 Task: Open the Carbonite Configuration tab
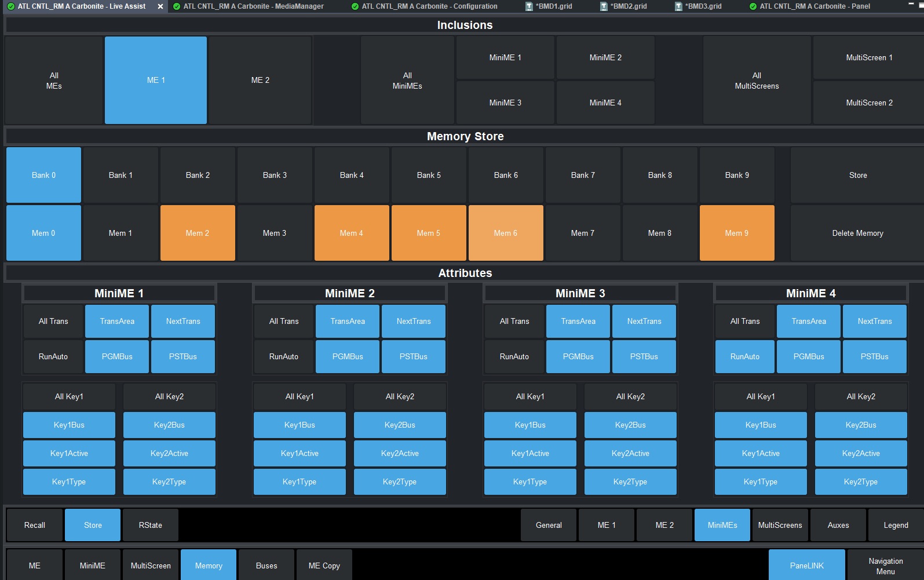click(x=429, y=6)
